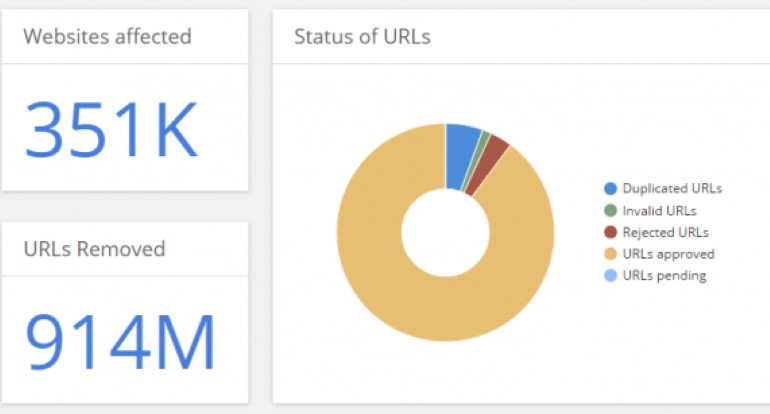The width and height of the screenshot is (770, 414).
Task: Click the URLs Removed card title
Action: pyautogui.click(x=94, y=249)
